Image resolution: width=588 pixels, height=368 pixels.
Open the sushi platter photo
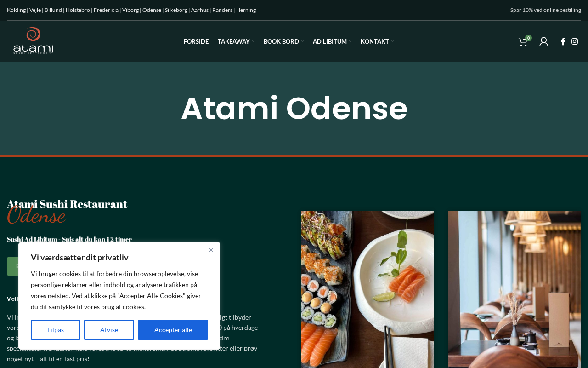[367, 289]
